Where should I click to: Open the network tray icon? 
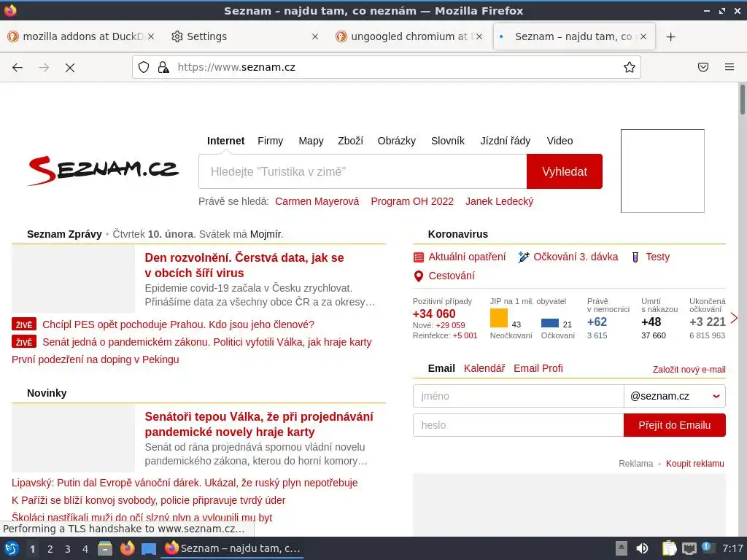[x=689, y=548]
